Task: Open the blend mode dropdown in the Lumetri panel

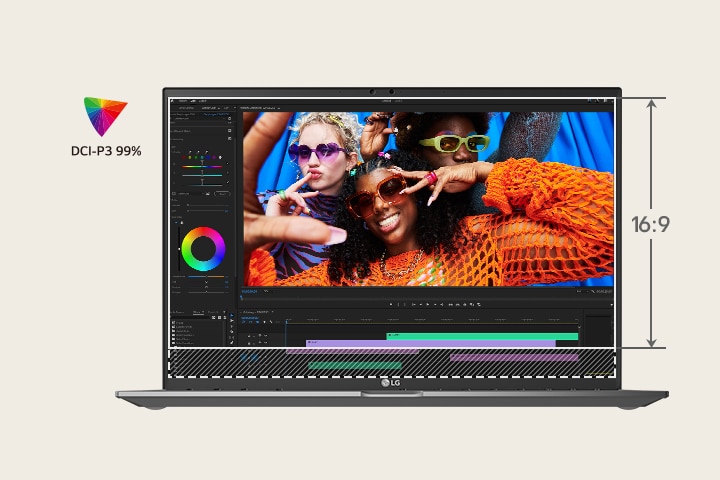Action: pyautogui.click(x=188, y=194)
